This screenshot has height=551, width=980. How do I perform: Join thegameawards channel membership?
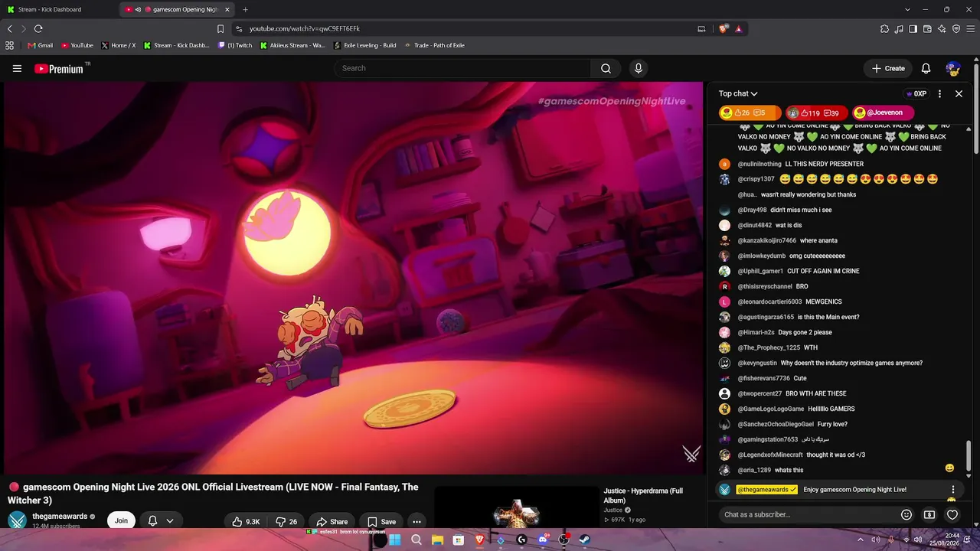pos(121,521)
